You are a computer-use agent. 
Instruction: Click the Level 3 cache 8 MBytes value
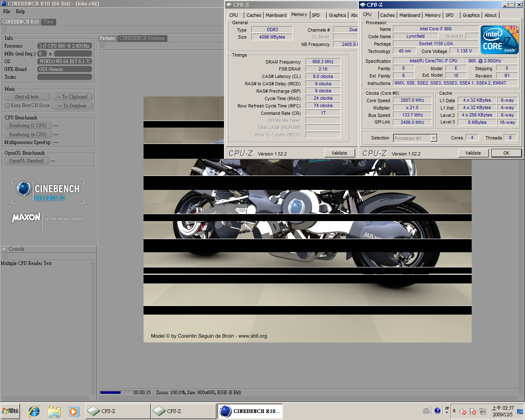coord(477,122)
